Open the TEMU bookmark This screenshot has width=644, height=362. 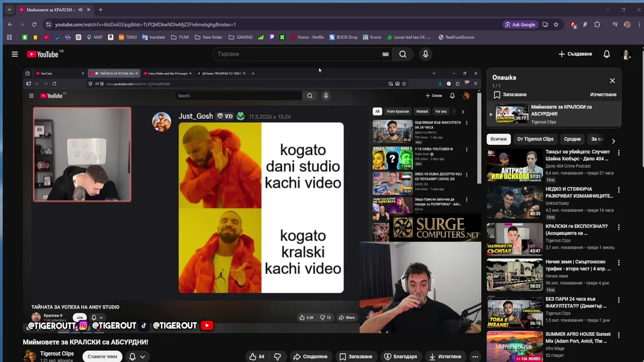tap(127, 37)
